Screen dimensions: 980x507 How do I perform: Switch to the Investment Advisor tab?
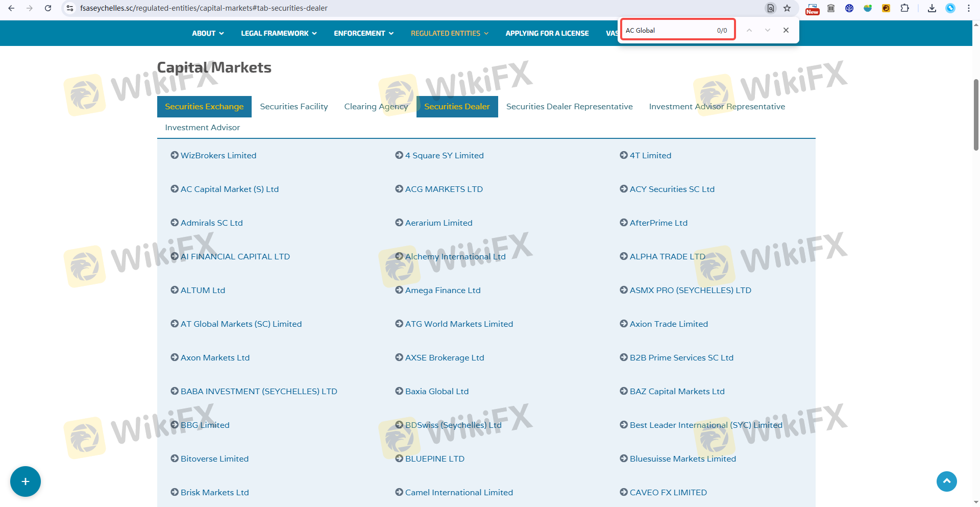coord(203,128)
